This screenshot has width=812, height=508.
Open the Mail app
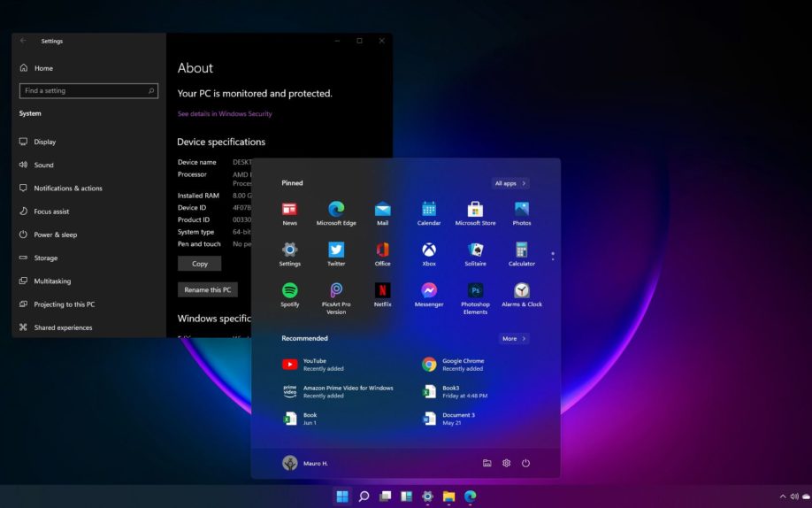(x=382, y=213)
